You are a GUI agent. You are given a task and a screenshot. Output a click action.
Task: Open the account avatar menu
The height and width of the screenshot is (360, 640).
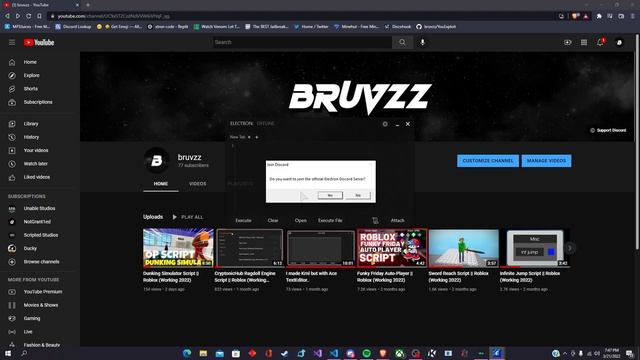(x=619, y=42)
